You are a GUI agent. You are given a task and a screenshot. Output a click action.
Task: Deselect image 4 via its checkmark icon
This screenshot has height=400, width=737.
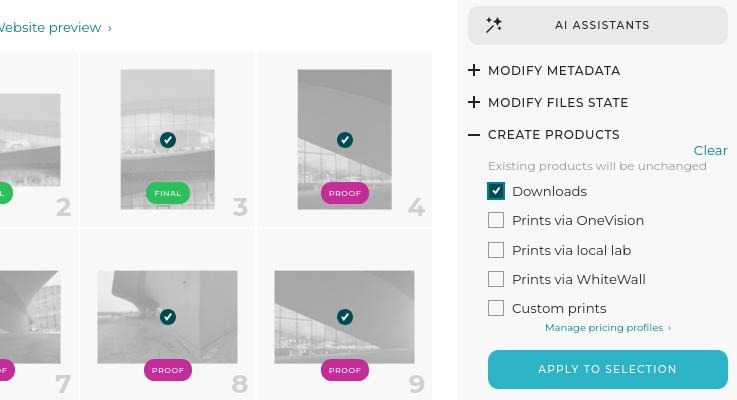(x=345, y=140)
